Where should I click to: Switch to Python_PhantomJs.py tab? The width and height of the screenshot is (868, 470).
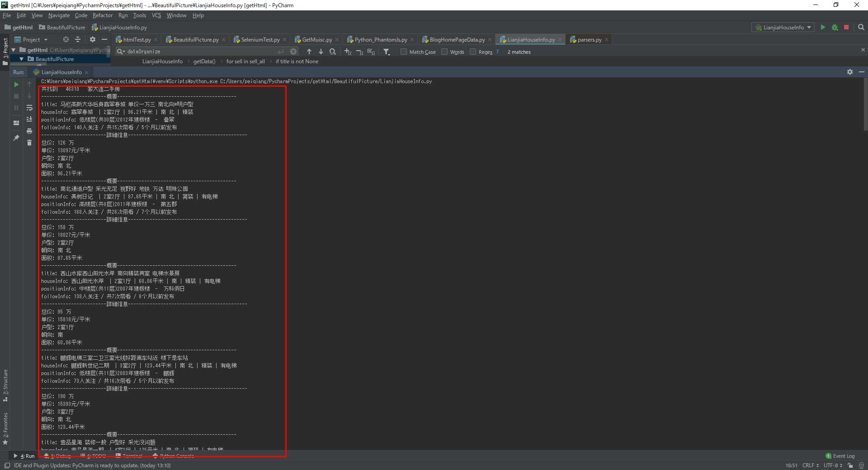coord(381,40)
